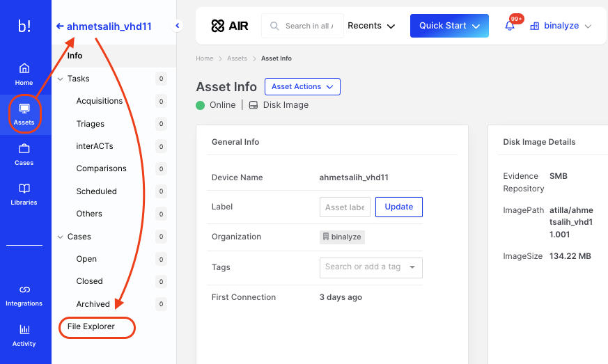608x364 pixels.
Task: Click the Asset label input field
Action: [x=345, y=207]
